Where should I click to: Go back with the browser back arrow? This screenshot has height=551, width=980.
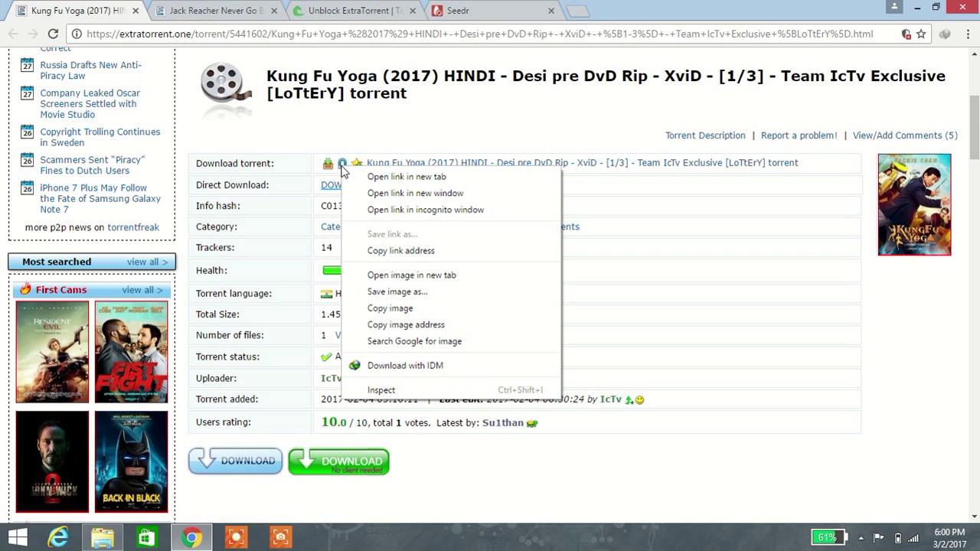point(13,34)
